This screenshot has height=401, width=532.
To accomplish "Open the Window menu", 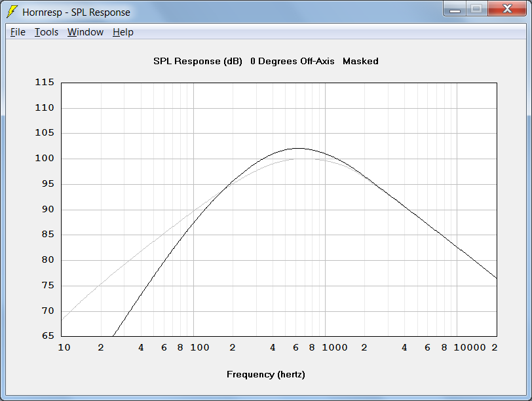I will coord(85,32).
